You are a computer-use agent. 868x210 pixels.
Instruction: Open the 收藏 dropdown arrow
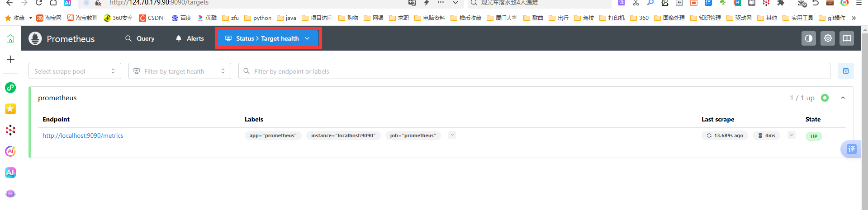[30, 18]
